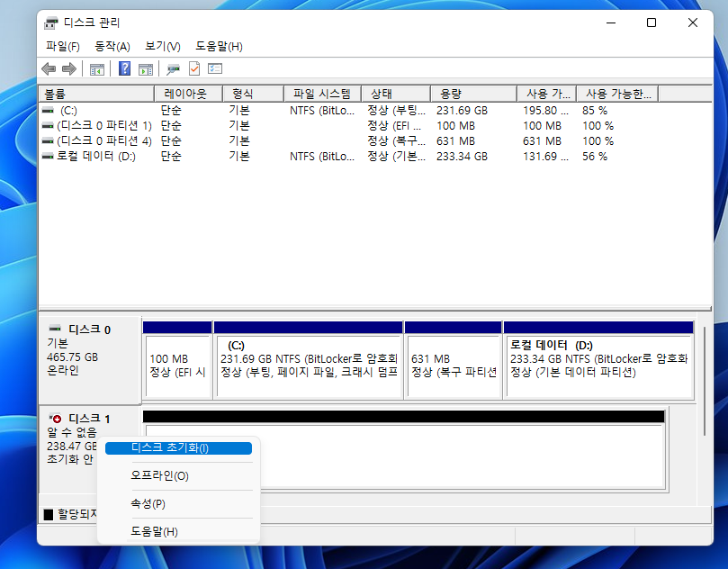Sort by the 사용 가능한... percent header
Viewport: 728px width, 569px height.
pos(617,94)
